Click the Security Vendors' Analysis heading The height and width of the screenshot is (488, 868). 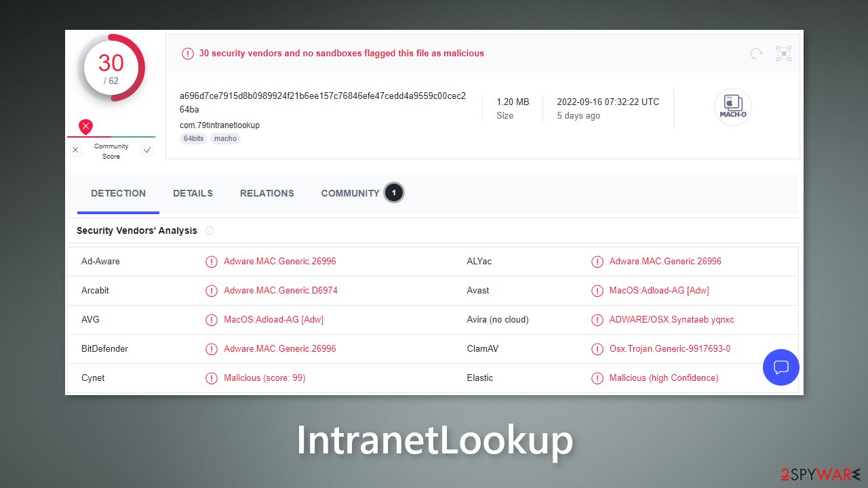click(137, 230)
